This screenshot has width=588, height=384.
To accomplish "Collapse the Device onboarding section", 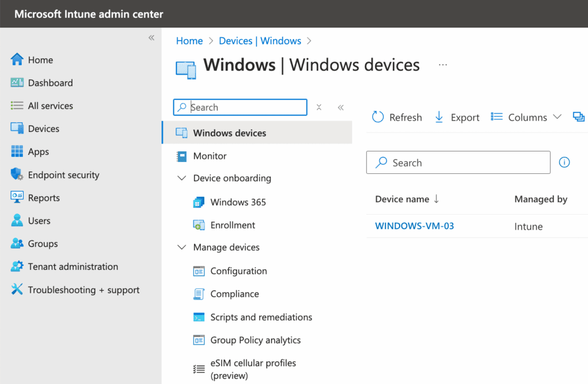I will click(181, 178).
